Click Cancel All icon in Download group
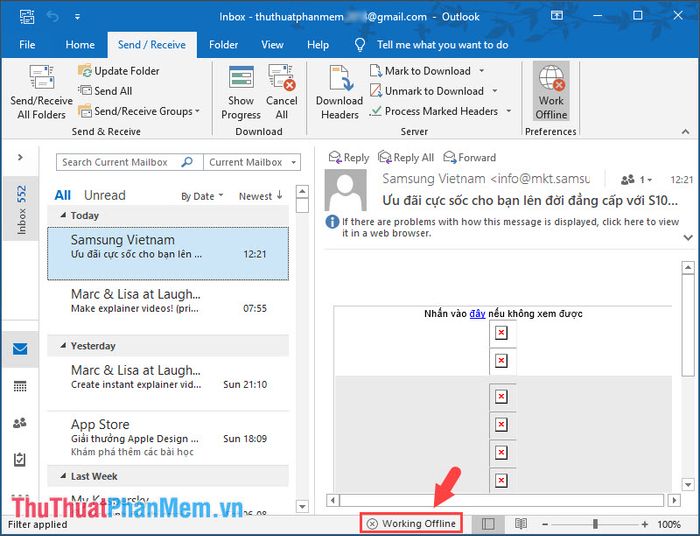Viewport: 700px width, 536px height. (281, 82)
